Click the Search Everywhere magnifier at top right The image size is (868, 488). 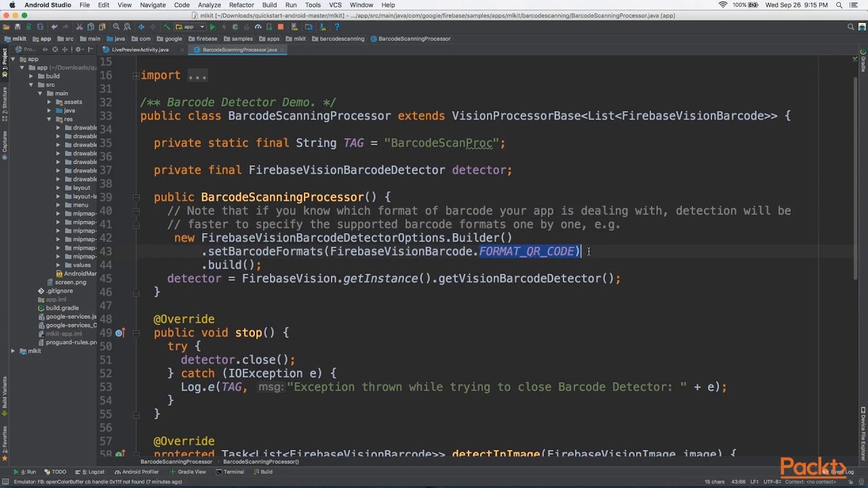click(x=851, y=27)
